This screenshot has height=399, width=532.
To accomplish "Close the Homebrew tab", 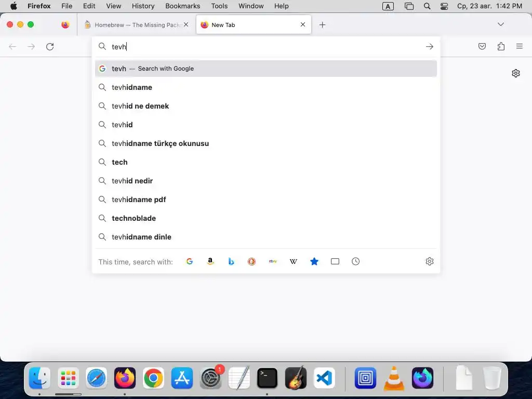I will 186,24.
